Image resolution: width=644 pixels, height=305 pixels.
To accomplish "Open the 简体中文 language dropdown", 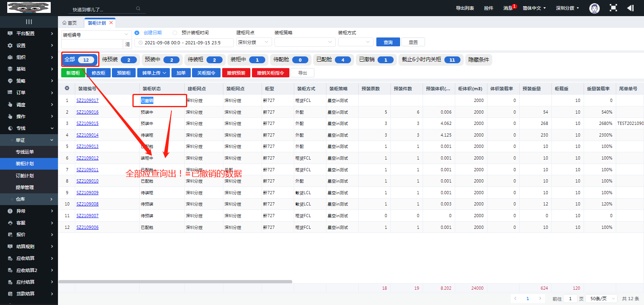I will (x=534, y=8).
